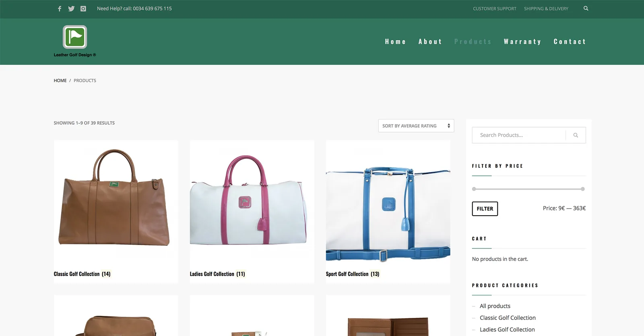
Task: Select Products in the main menu
Action: coord(473,41)
